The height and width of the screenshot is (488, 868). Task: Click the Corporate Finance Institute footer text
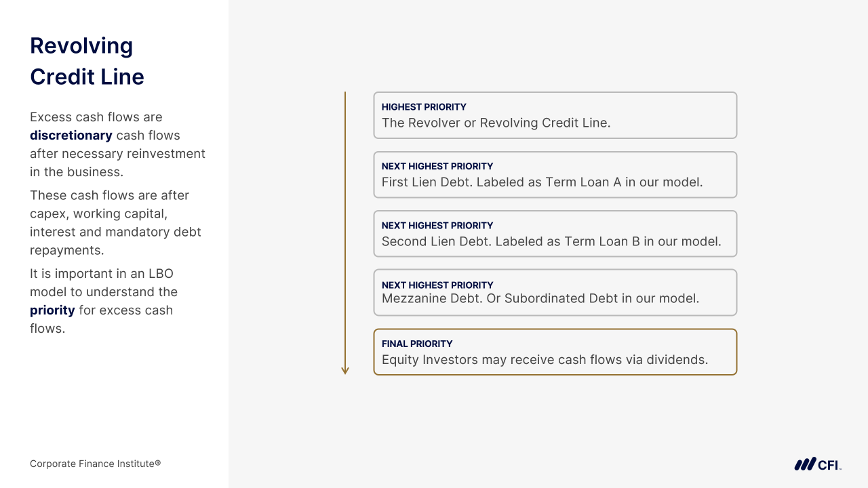(96, 464)
